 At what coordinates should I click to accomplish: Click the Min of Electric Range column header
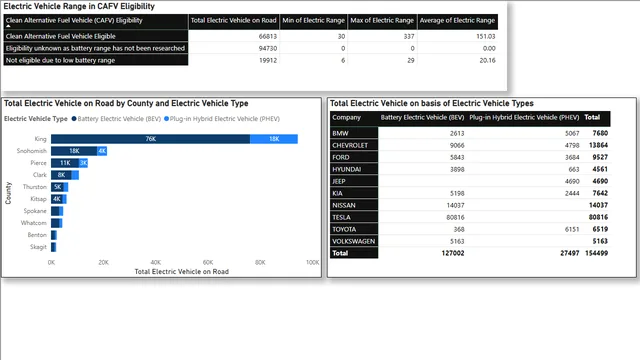313,21
